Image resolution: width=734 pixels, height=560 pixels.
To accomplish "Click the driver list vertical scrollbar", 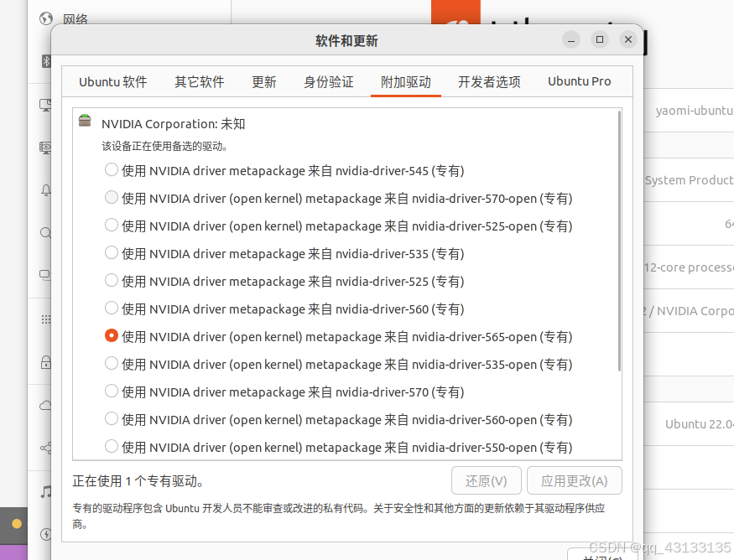I will 619,241.
